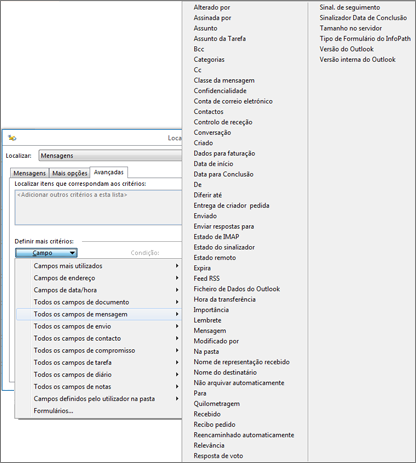
Task: Choose Nome de representação recebido field
Action: pyautogui.click(x=242, y=362)
